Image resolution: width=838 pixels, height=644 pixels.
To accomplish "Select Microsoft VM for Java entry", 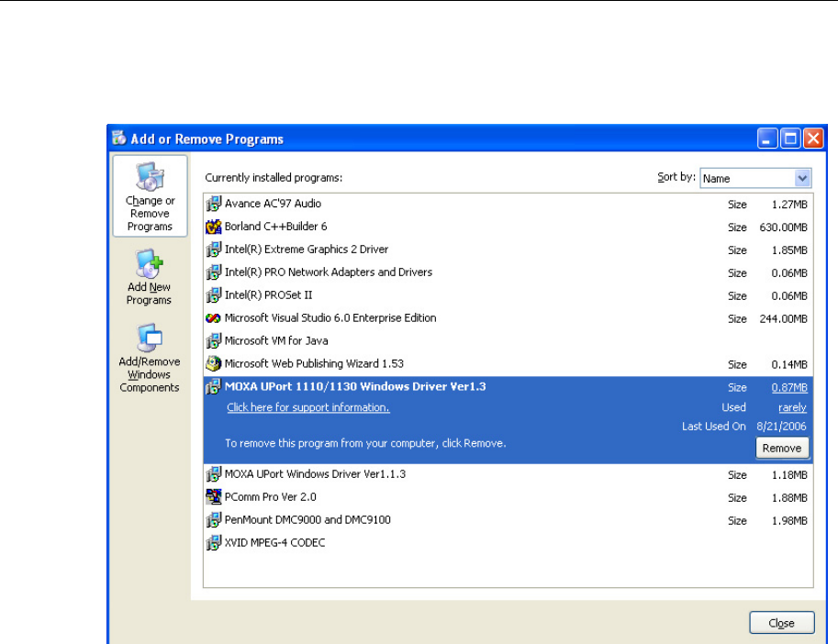I will tap(276, 341).
